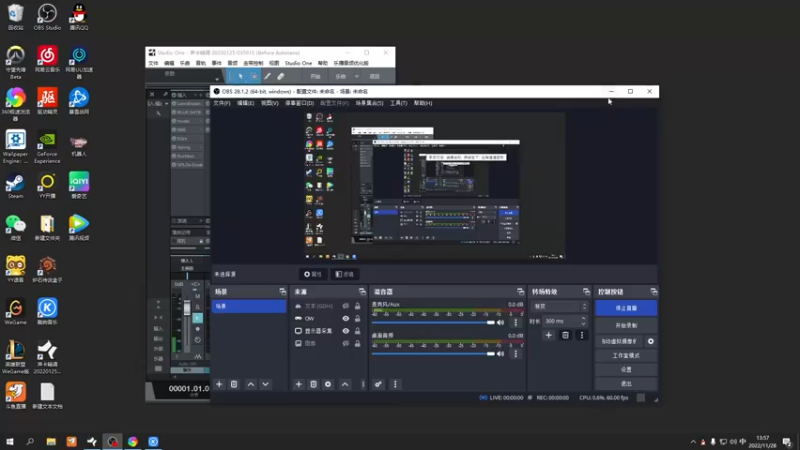Remove selected source with Sources trash icon
800x450 pixels.
click(x=314, y=384)
